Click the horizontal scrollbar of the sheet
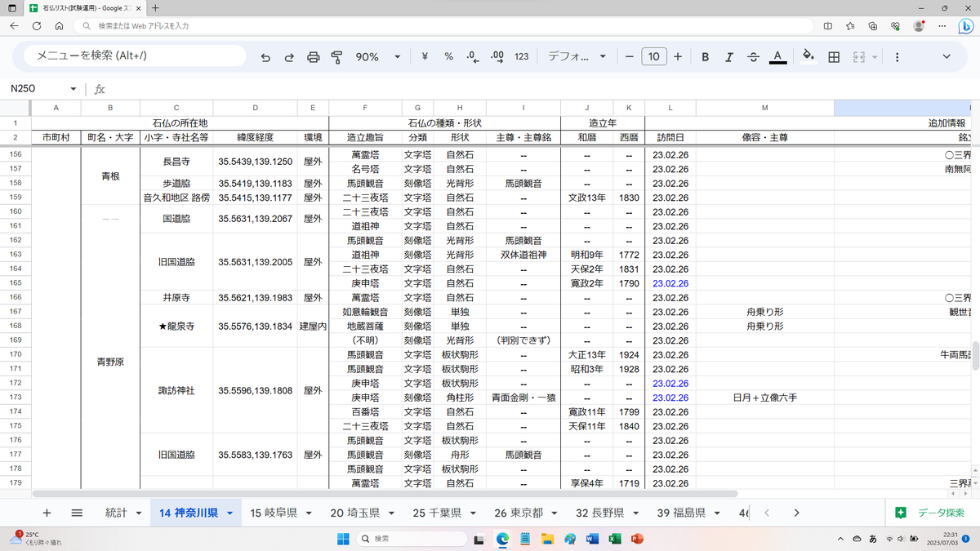 385,494
